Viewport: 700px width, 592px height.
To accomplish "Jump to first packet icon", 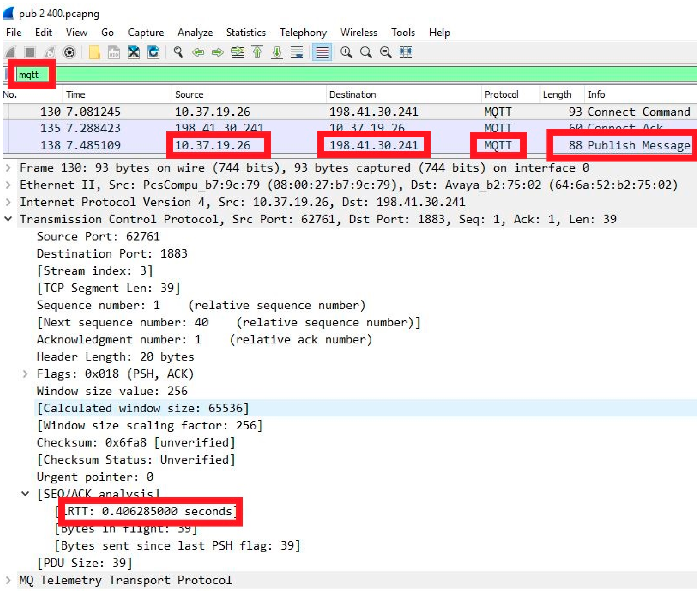I will tap(257, 52).
